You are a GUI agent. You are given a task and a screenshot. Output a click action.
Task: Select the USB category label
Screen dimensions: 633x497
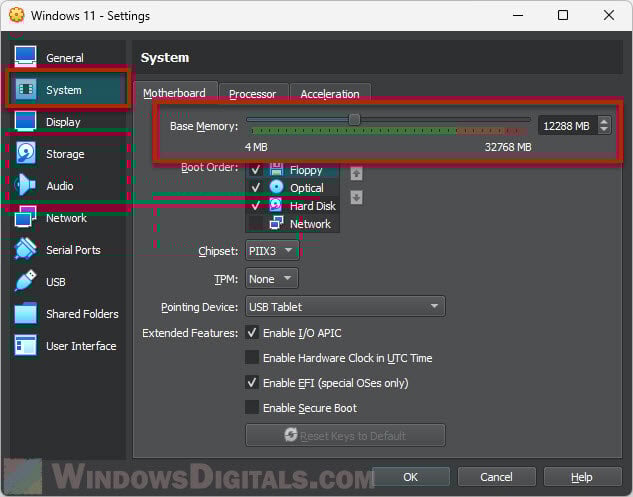tap(56, 282)
